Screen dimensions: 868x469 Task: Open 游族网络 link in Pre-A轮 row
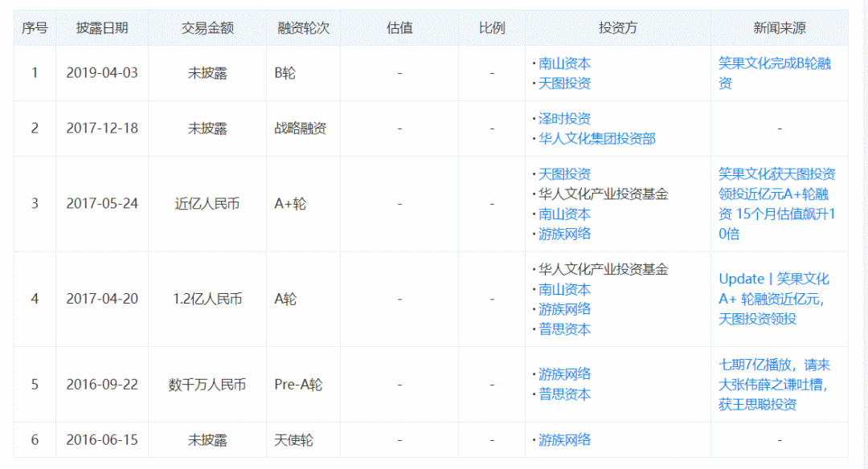coord(564,374)
